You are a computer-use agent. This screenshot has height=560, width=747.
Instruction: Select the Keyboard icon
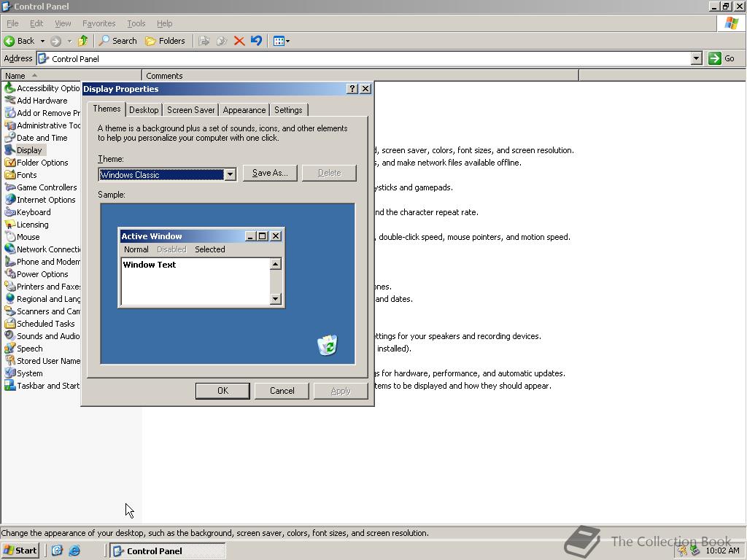pyautogui.click(x=10, y=212)
